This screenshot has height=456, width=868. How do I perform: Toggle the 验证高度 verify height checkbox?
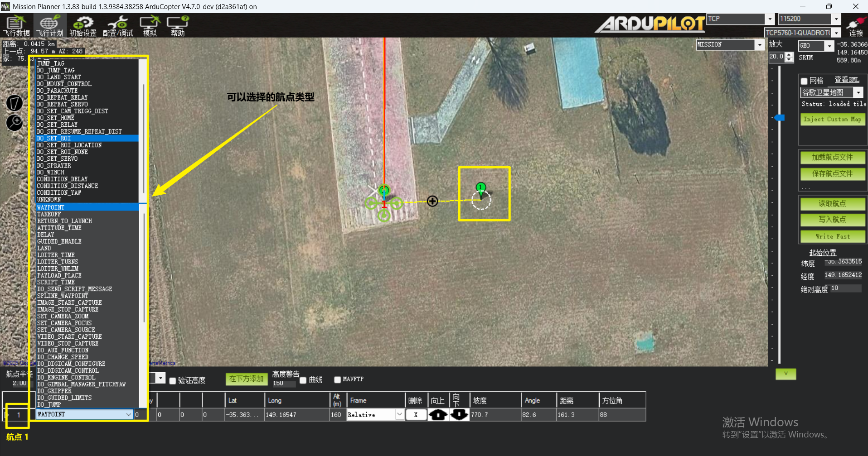(x=173, y=381)
